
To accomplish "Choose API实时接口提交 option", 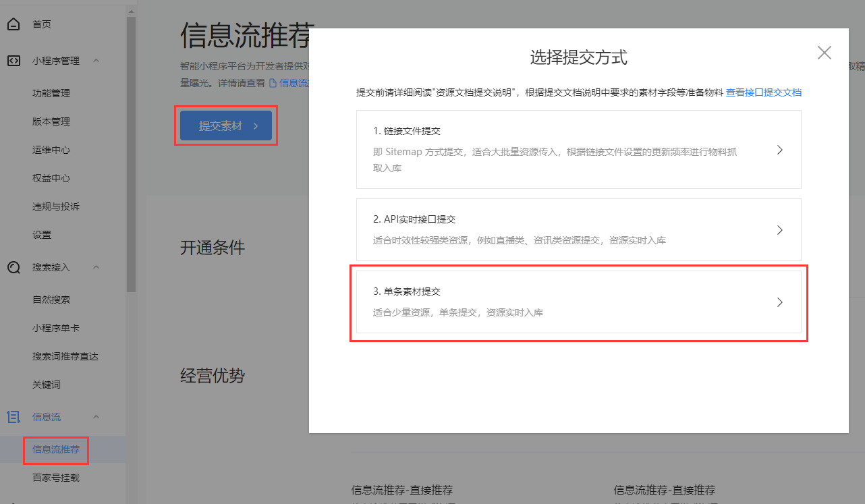I will click(x=578, y=229).
